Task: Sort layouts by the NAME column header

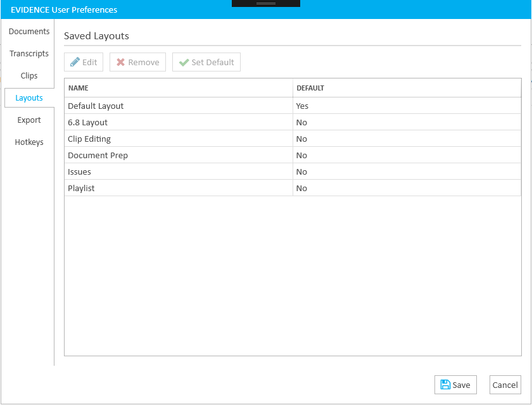Action: (x=79, y=88)
